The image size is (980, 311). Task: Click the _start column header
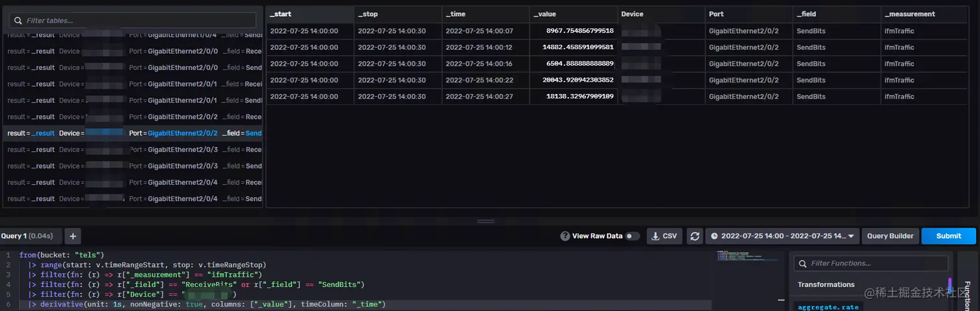(x=310, y=14)
